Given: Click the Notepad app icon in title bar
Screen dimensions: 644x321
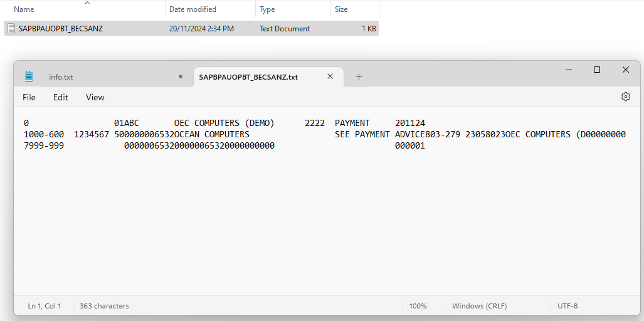Looking at the screenshot, I should click(28, 76).
